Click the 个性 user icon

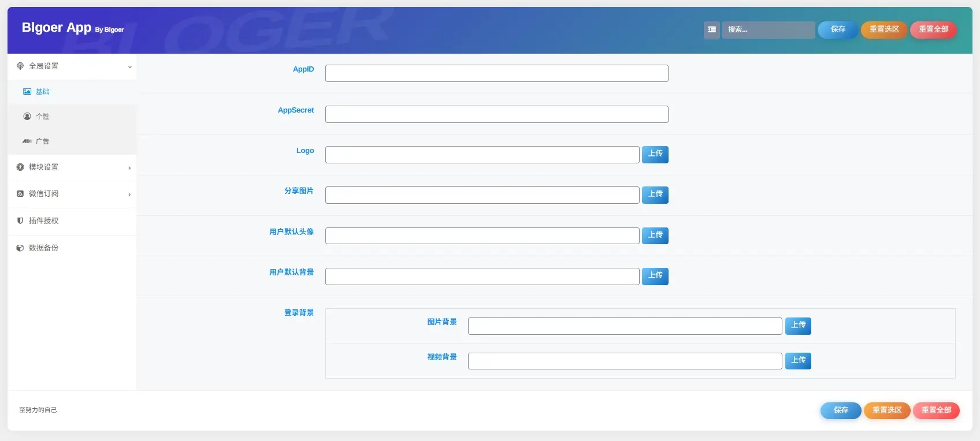(27, 117)
